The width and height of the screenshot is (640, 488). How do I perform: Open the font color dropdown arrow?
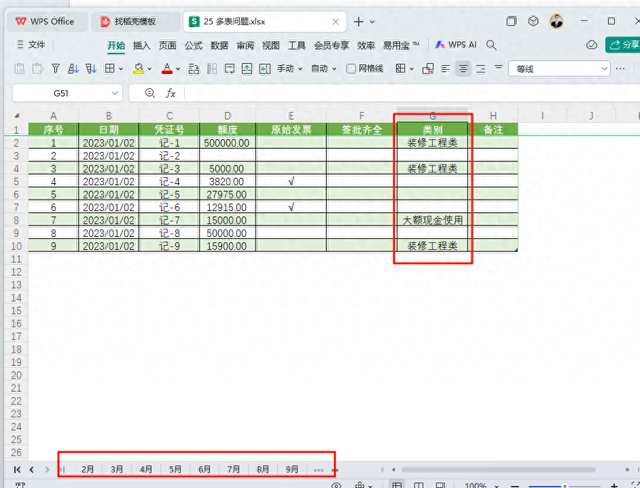coord(178,69)
